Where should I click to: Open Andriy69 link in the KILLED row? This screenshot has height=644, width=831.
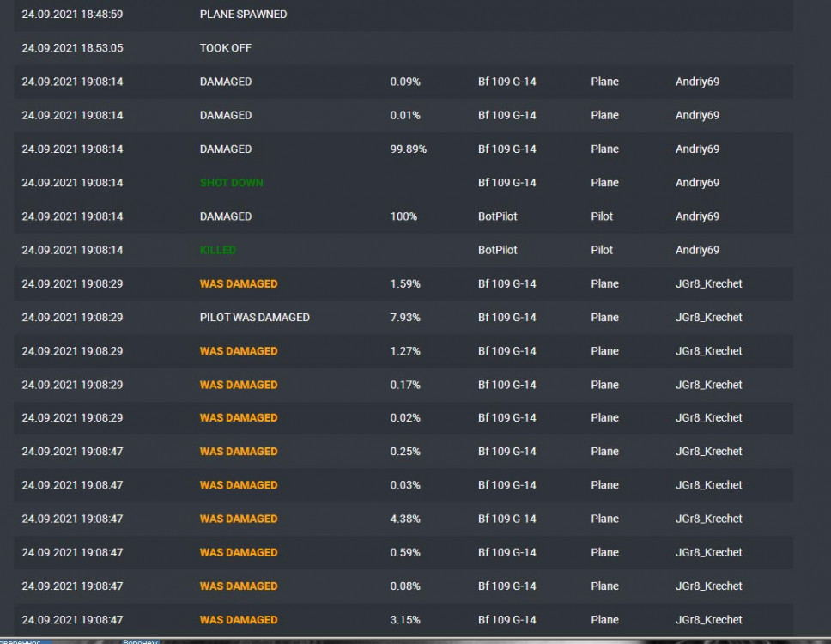(x=697, y=250)
